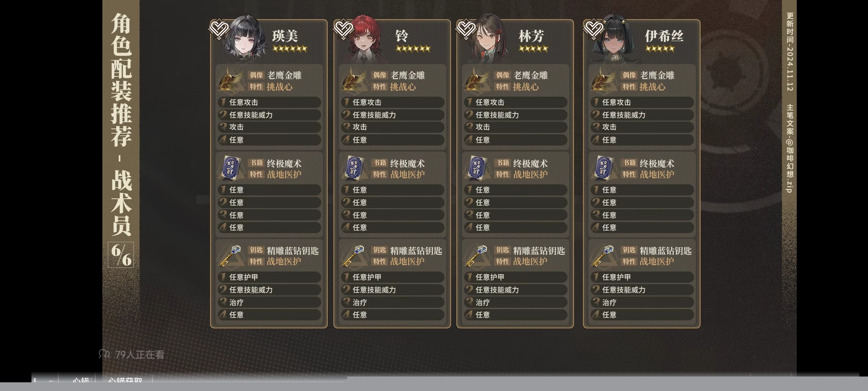The width and height of the screenshot is (868, 391).
Task: Click 林芳's 任意护甲 key slot
Action: (515, 277)
